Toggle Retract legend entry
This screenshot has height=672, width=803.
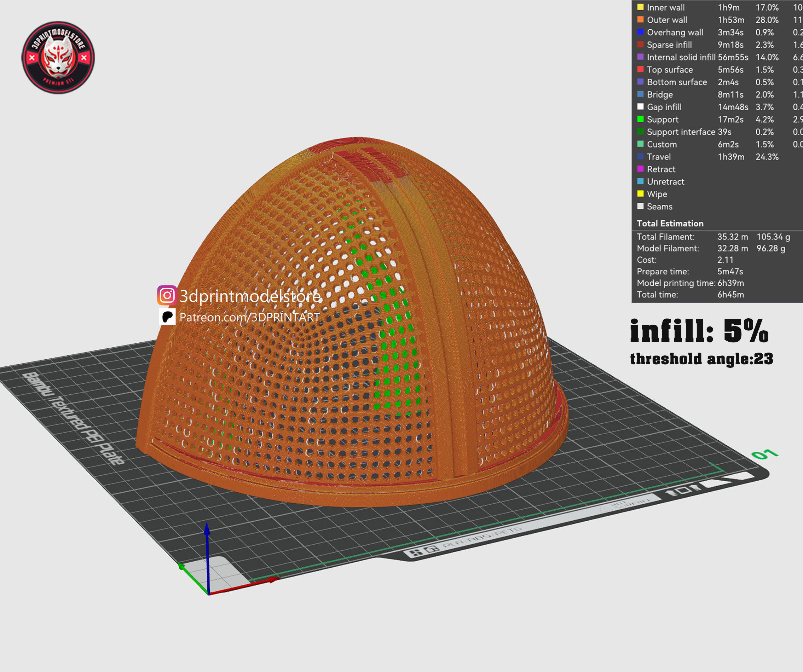tap(661, 169)
